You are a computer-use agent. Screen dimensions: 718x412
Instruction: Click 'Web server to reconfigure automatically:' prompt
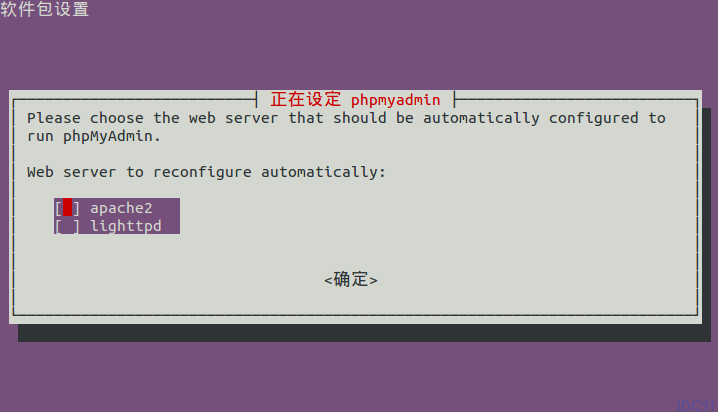(x=206, y=172)
